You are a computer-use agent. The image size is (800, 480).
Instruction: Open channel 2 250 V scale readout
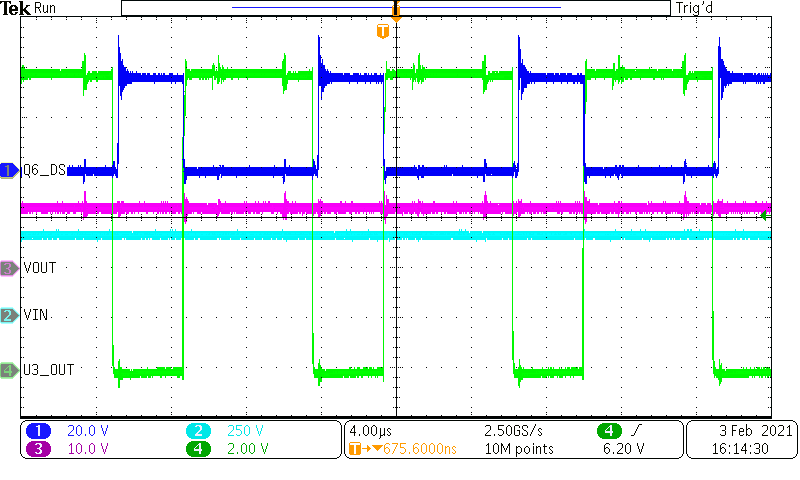(245, 431)
